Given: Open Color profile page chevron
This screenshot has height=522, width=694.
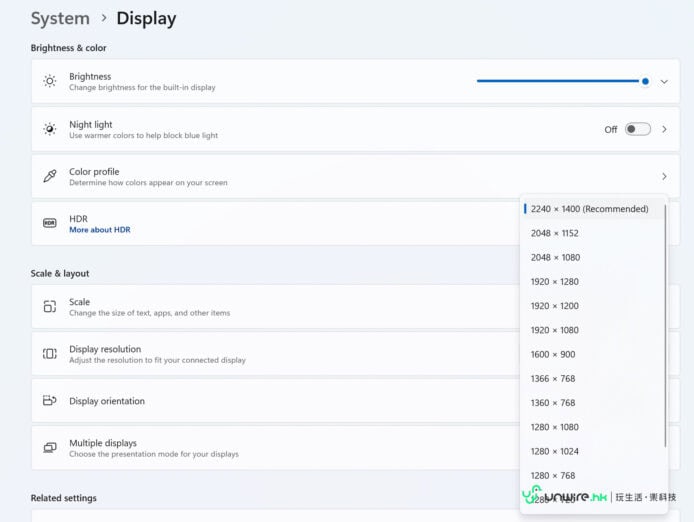Looking at the screenshot, I should tap(664, 176).
